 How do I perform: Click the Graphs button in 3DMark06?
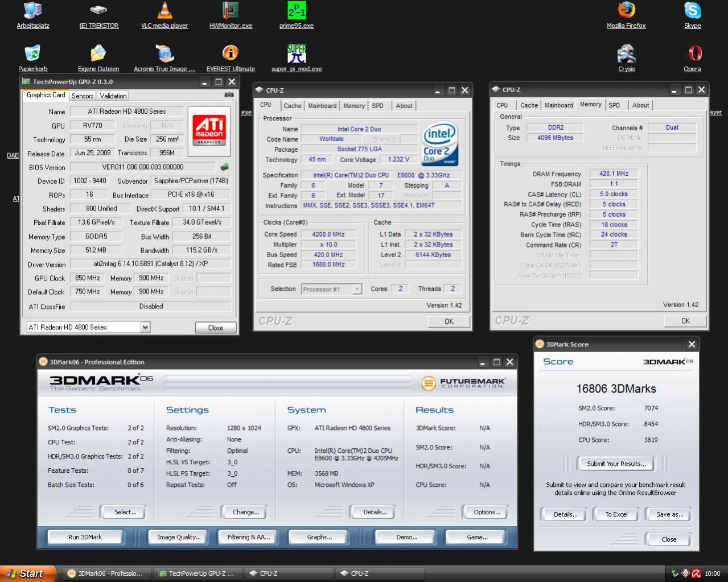click(x=319, y=537)
